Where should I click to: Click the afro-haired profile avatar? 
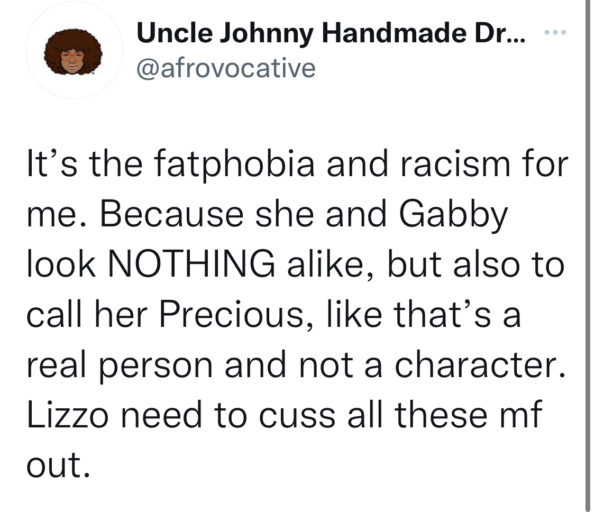[74, 51]
